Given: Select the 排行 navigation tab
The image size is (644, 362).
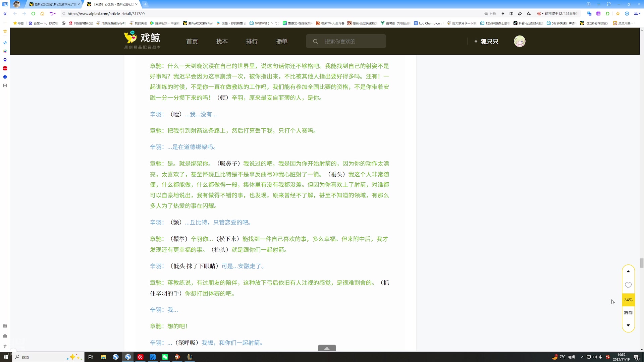Looking at the screenshot, I should point(252,41).
